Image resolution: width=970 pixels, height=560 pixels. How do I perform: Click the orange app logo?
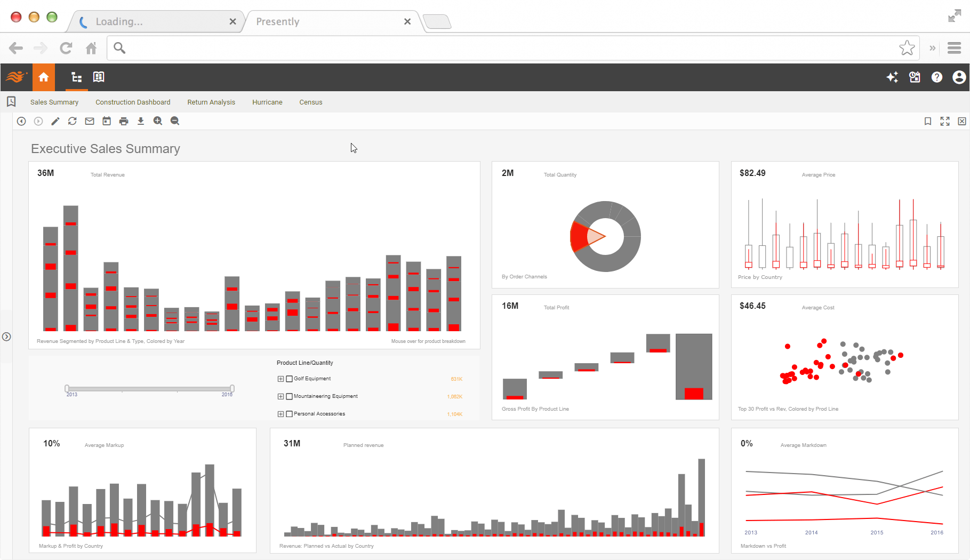pos(16,77)
